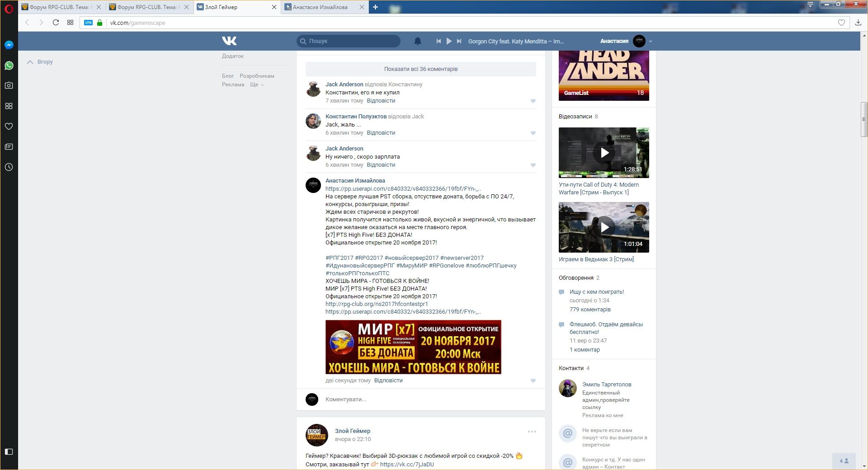Open Злой Геймер post author link
The image size is (868, 470).
coord(353,431)
